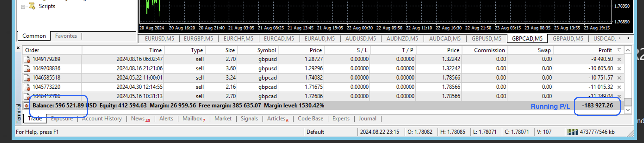Image resolution: width=644 pixels, height=143 pixels.
Task: Open the Experts tab in Terminal
Action: click(x=341, y=119)
